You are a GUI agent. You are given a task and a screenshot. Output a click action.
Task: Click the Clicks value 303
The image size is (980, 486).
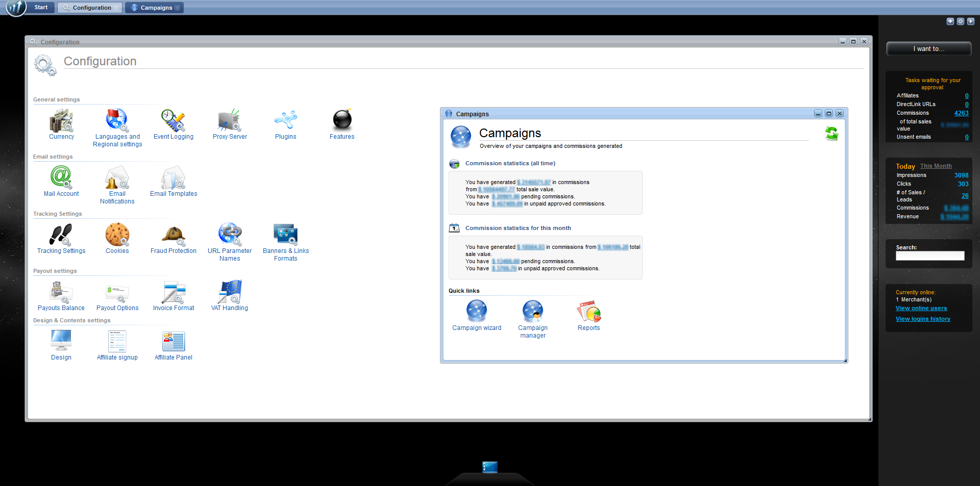pos(963,184)
